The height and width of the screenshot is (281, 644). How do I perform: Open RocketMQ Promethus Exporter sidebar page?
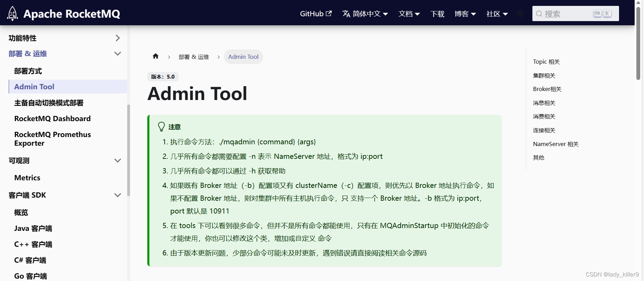coord(52,139)
